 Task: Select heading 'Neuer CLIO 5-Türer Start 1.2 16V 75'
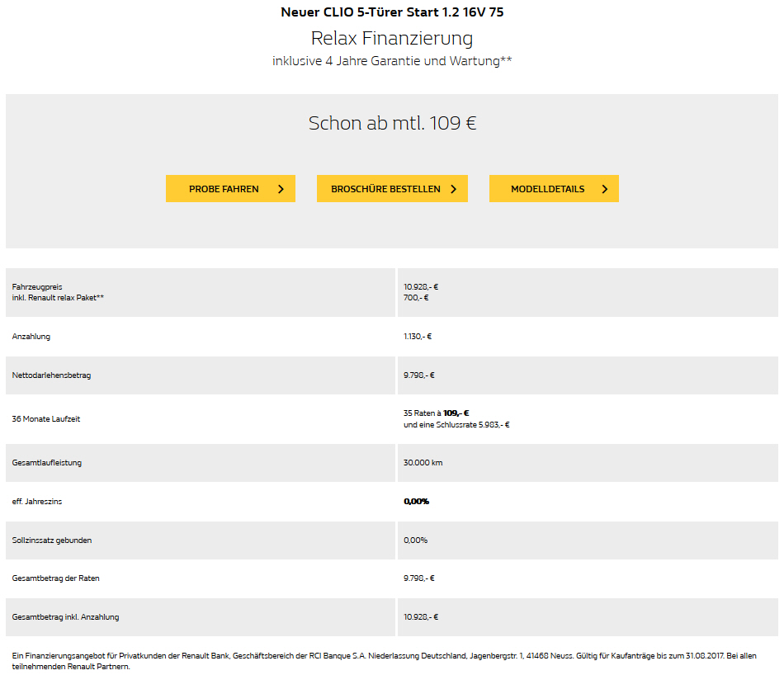pyautogui.click(x=392, y=12)
